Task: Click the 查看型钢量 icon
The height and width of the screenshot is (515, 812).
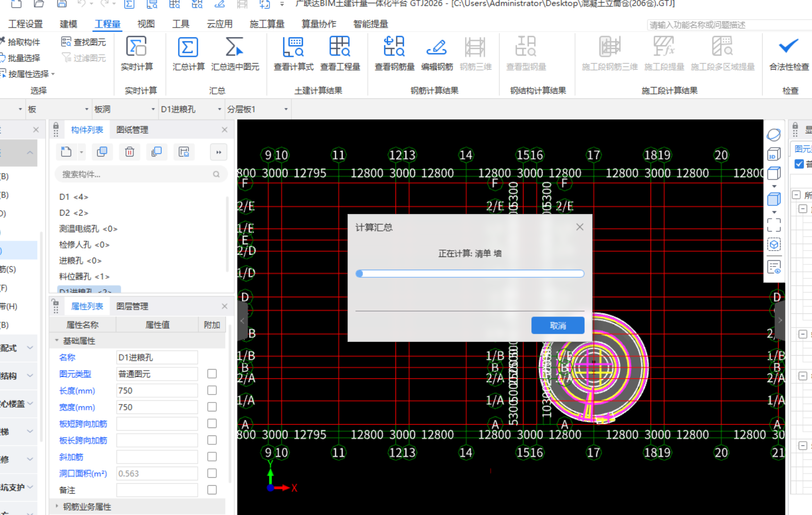Action: pos(526,47)
